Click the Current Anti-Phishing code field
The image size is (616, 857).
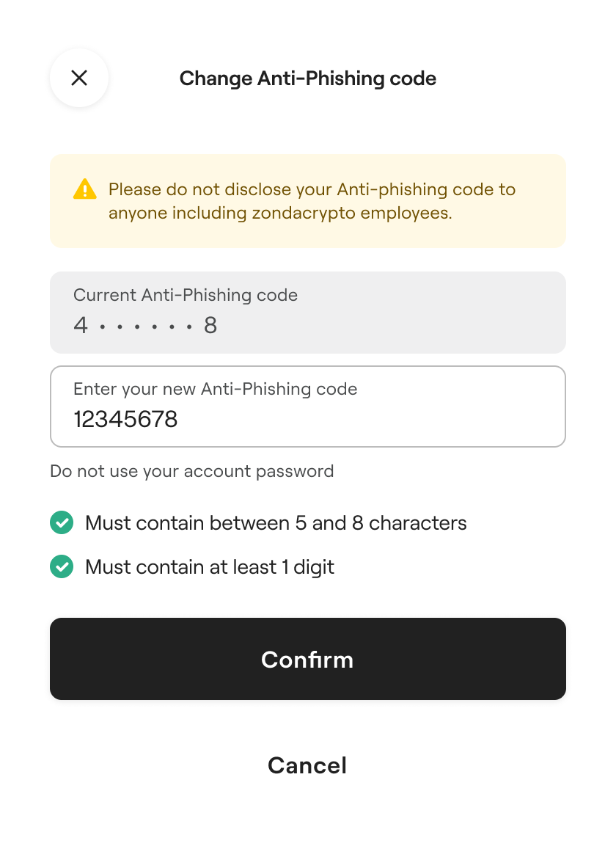pos(308,312)
